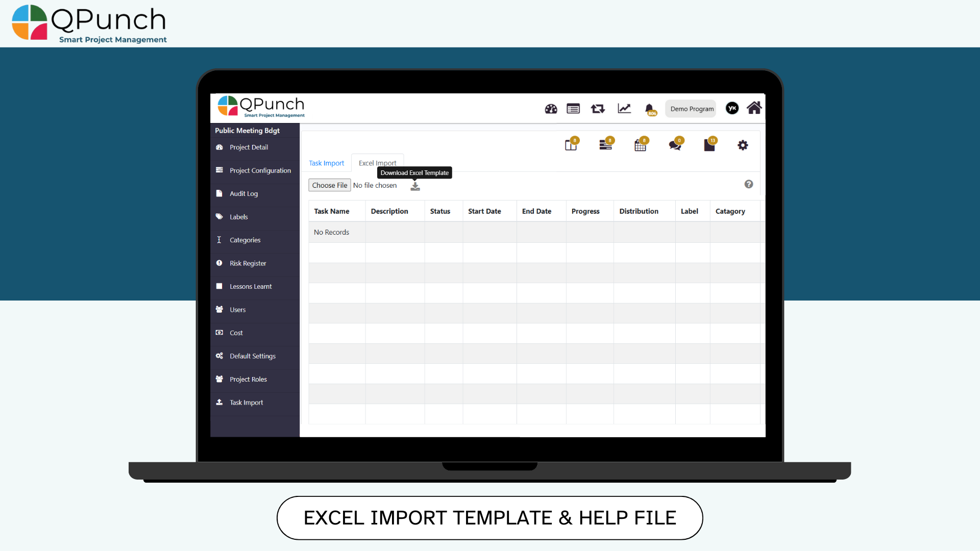Click the Demo Program button
Screen dimensions: 980x551
692,109
